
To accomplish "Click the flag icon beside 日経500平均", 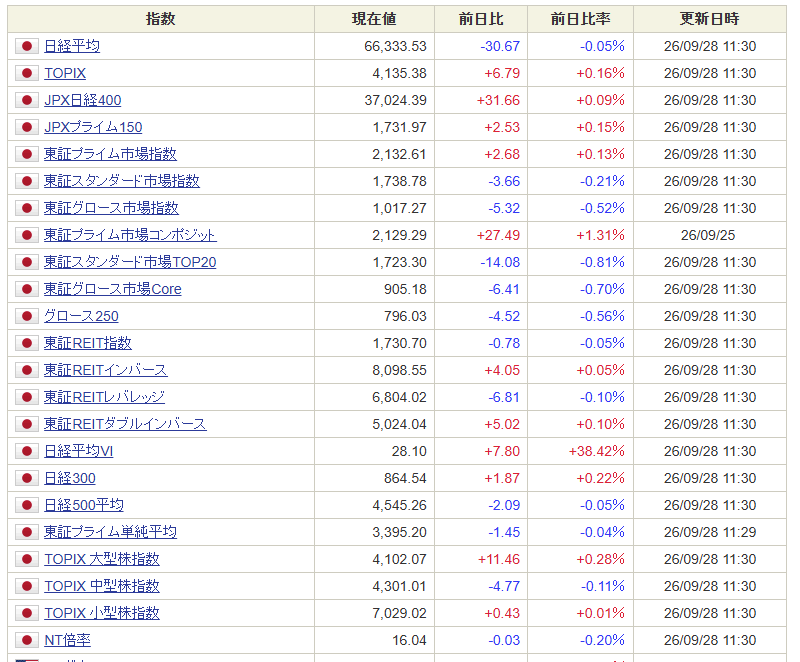I will [x=27, y=506].
